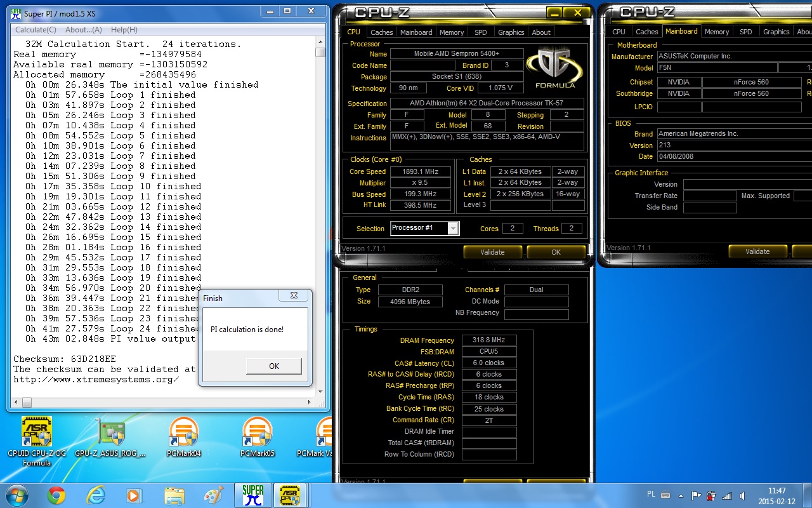Click the HT Link value 398.5 MHz
812x508 pixels.
coord(420,205)
